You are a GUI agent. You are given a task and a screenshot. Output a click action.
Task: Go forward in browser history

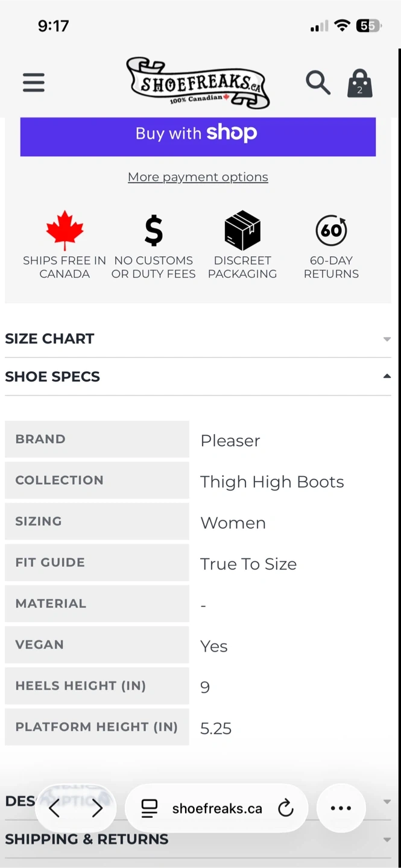97,808
